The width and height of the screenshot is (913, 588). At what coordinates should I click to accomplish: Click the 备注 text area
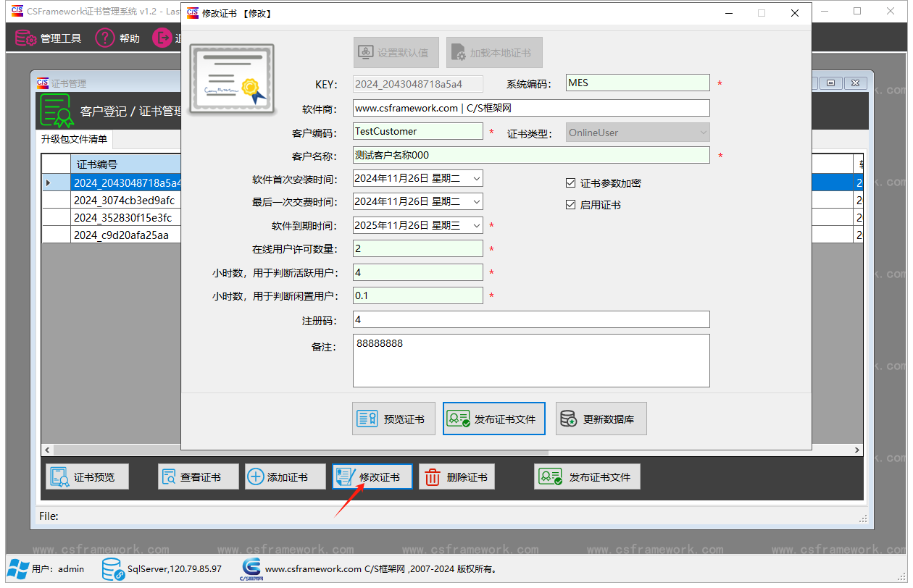pos(531,361)
